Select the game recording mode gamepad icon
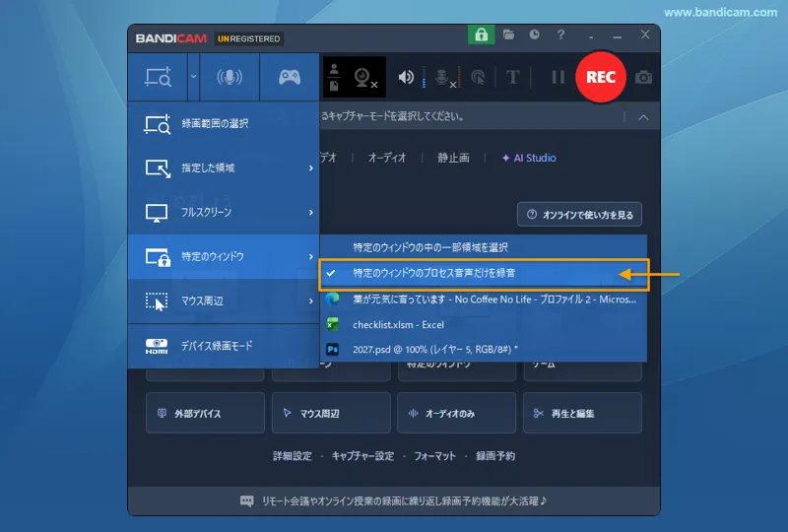The image size is (788, 532). click(290, 77)
